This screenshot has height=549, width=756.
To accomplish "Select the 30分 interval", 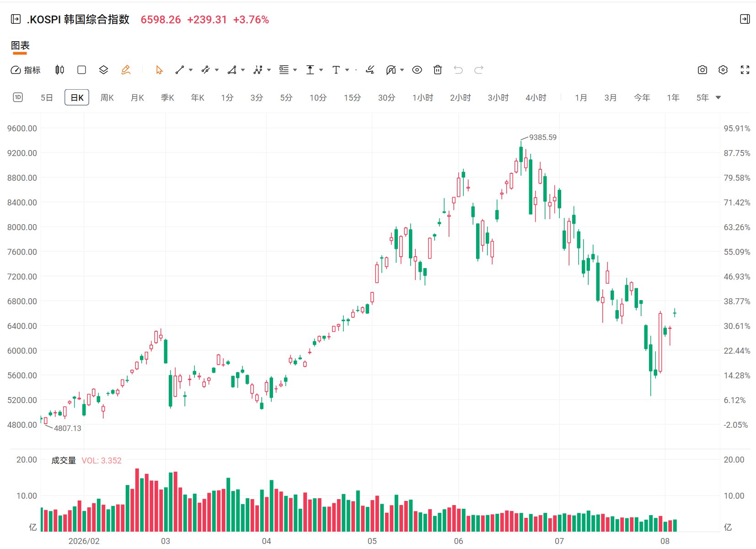I will click(x=386, y=97).
